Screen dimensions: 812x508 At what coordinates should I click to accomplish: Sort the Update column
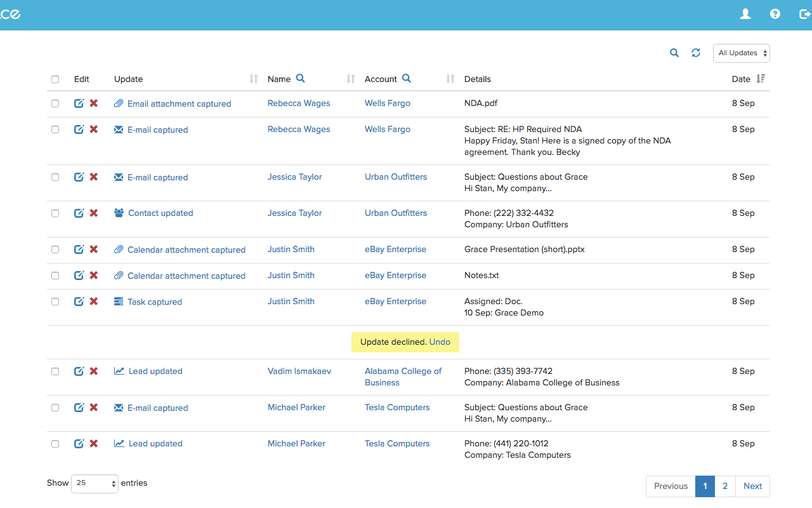coord(254,79)
